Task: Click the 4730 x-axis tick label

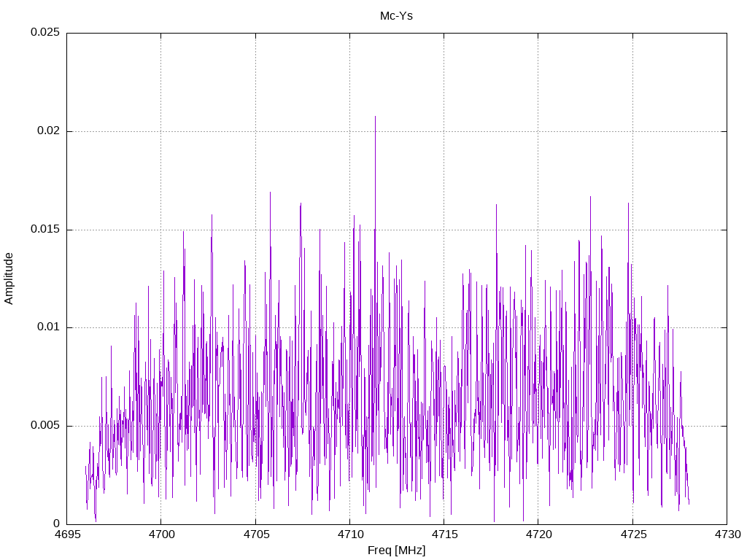Action: point(727,534)
